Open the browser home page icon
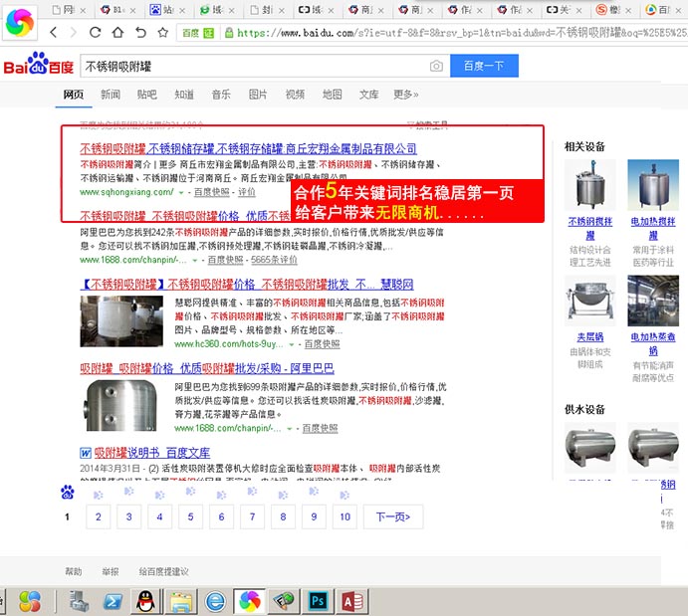This screenshot has height=616, width=688. pyautogui.click(x=117, y=32)
